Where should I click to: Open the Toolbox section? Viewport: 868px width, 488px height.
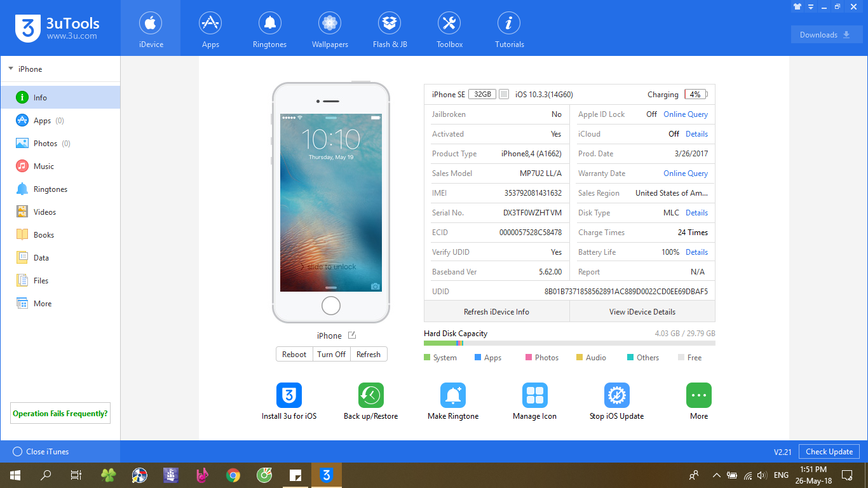pyautogui.click(x=449, y=30)
